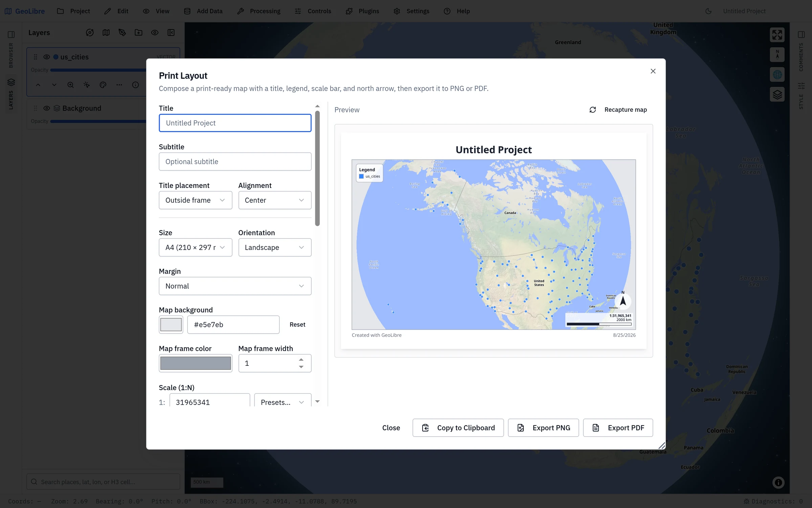
Task: Open the View menu
Action: click(156, 11)
